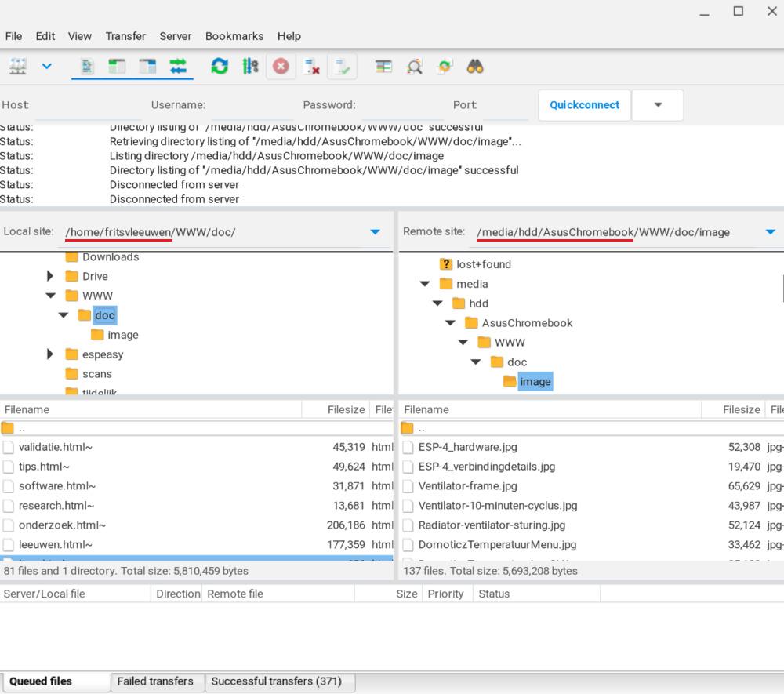Cancel the current operation with the red X
Viewport: 784px width, 694px height.
(x=281, y=67)
